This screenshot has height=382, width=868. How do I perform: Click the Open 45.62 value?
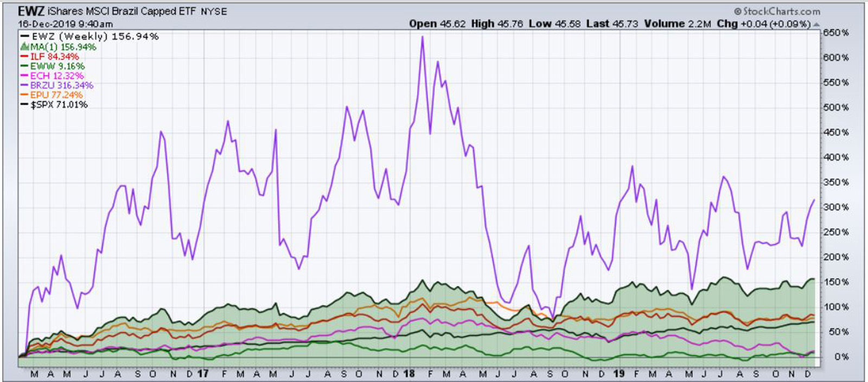[x=437, y=24]
